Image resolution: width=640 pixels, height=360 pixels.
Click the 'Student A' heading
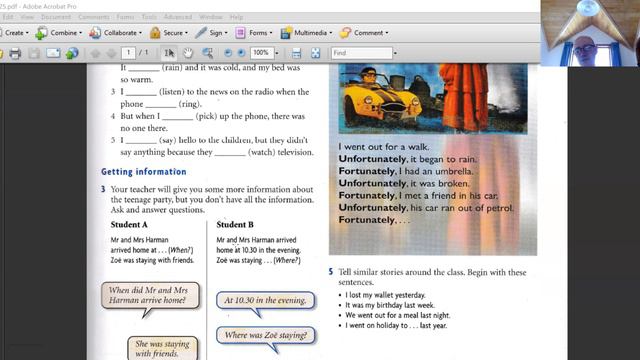129,224
